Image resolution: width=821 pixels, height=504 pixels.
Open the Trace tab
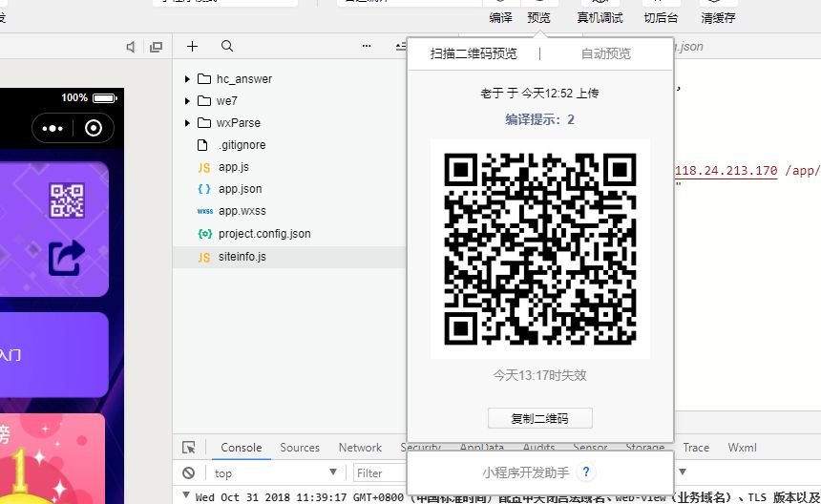(x=696, y=448)
